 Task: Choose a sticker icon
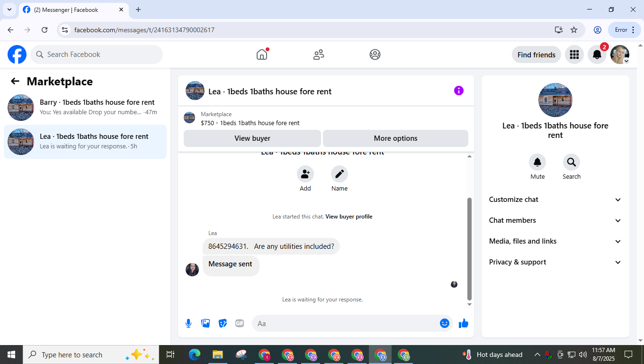tap(223, 323)
